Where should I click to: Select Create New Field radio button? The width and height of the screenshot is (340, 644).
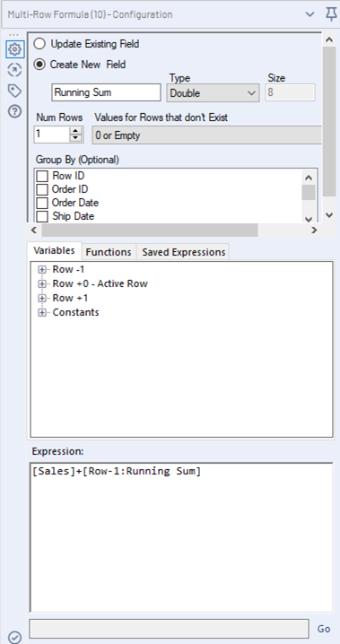click(39, 65)
